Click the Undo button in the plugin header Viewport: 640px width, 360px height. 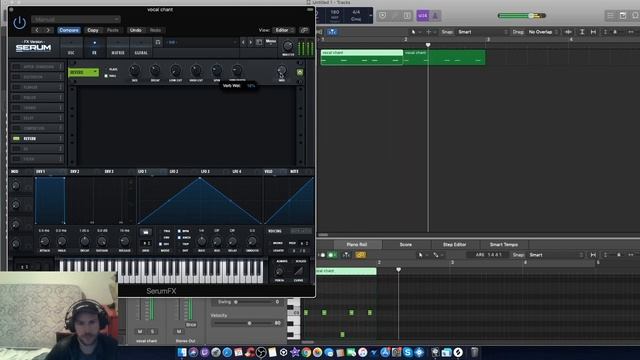click(x=136, y=30)
